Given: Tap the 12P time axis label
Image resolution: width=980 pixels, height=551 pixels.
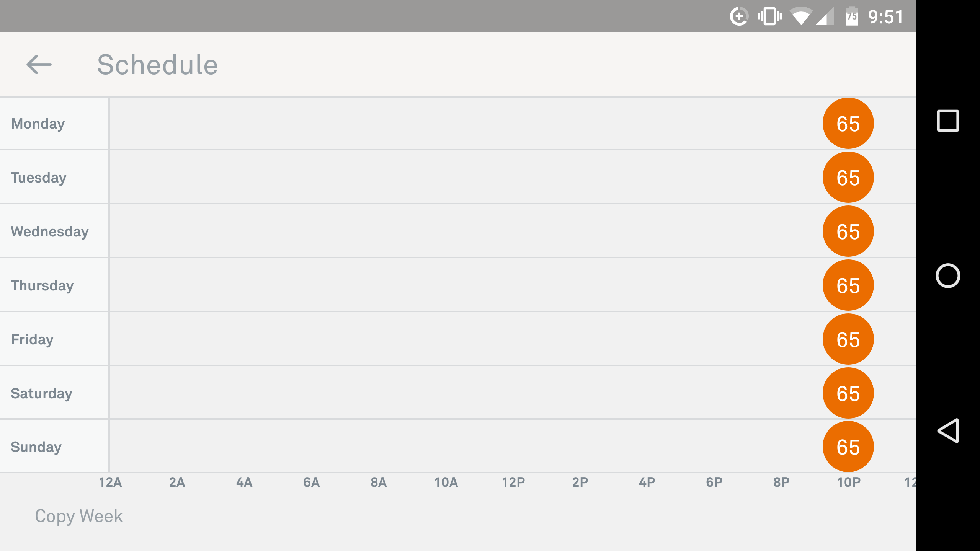Looking at the screenshot, I should point(513,482).
